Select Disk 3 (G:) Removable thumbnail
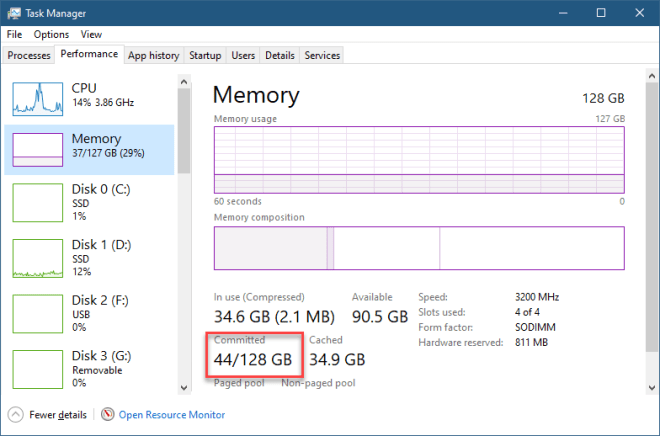 pyautogui.click(x=37, y=368)
